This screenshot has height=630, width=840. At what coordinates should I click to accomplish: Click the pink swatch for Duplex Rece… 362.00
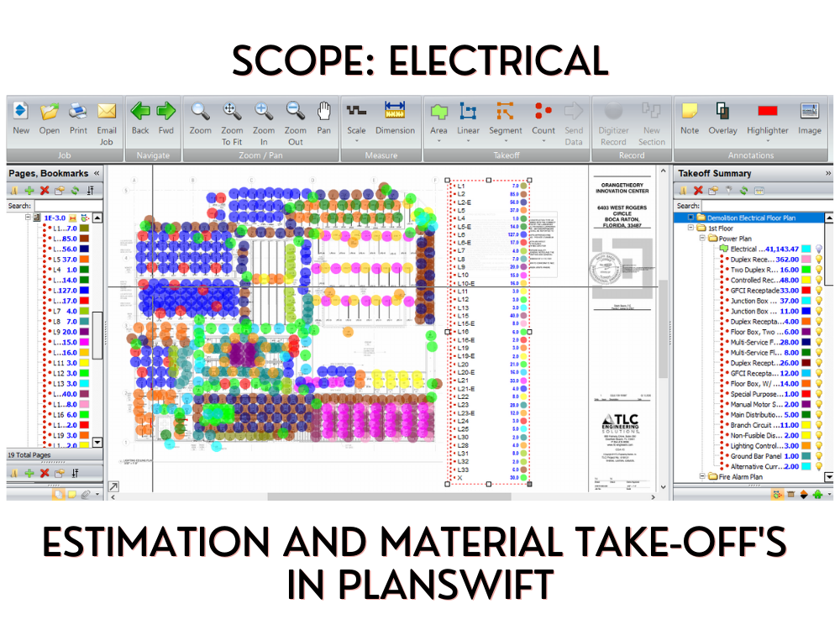[x=806, y=260]
